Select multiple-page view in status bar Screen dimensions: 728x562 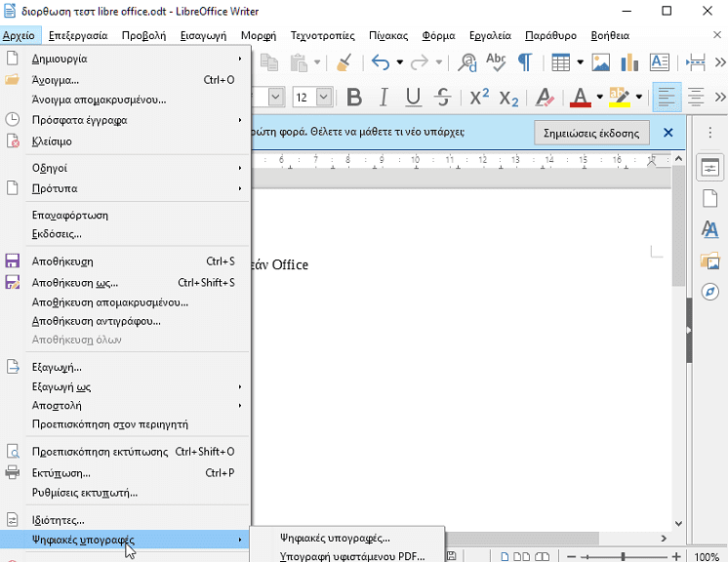point(521,556)
